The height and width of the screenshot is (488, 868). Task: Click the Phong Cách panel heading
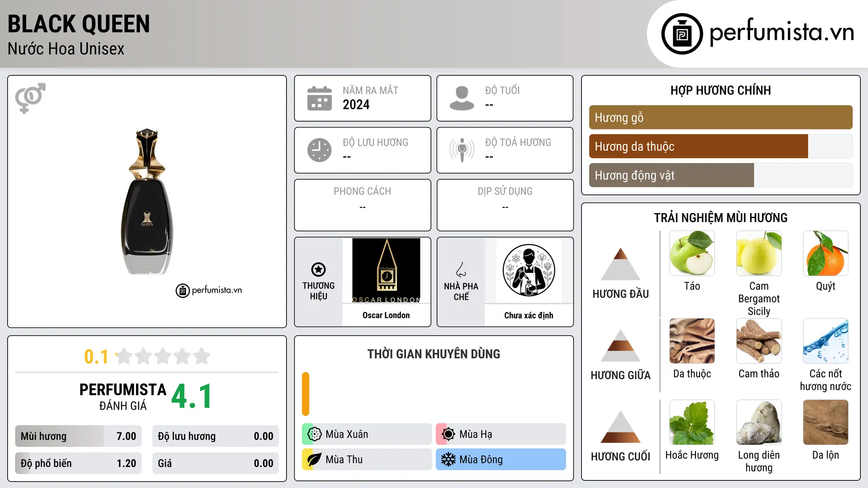[x=362, y=191]
